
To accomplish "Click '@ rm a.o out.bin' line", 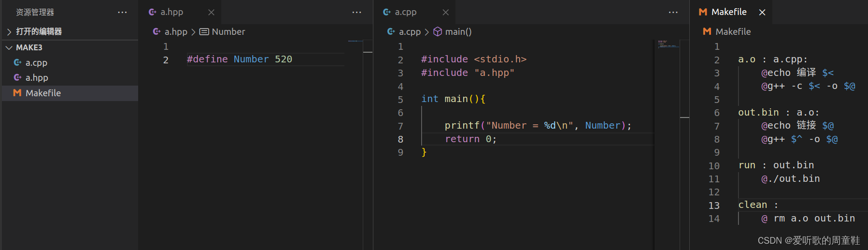I will (x=808, y=219).
